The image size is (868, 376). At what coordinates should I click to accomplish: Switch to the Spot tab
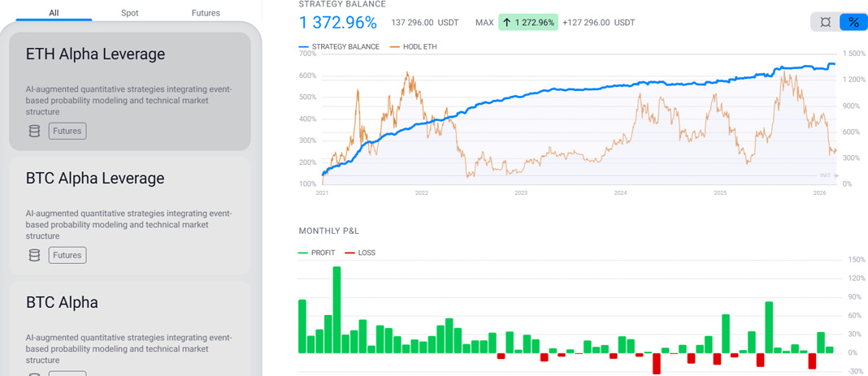click(x=129, y=13)
